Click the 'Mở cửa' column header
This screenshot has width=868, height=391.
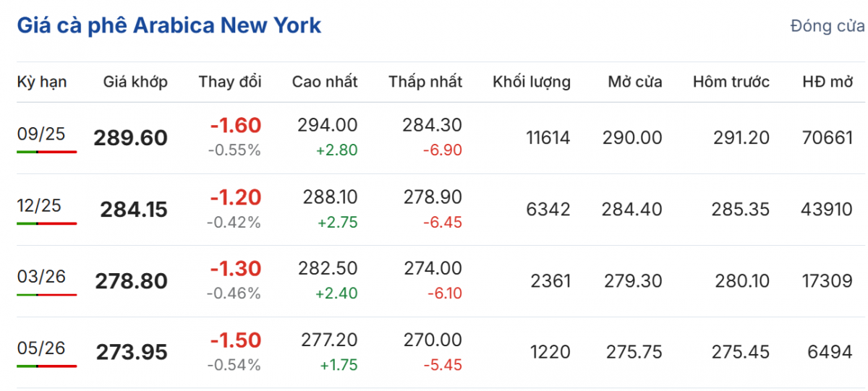(635, 82)
